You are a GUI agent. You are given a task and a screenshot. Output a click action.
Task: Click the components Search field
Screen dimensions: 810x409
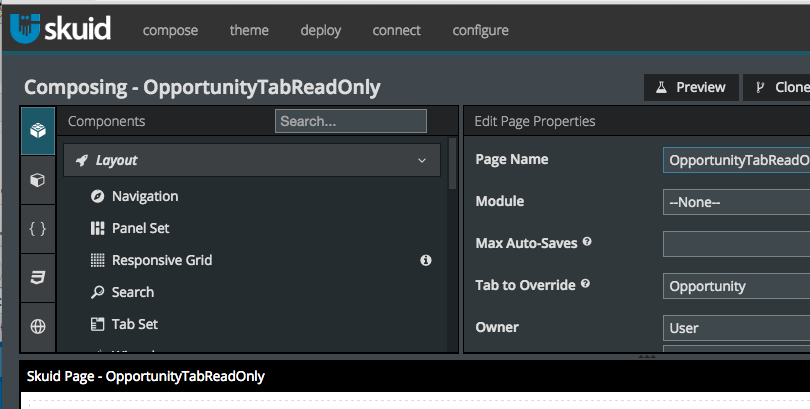click(x=351, y=121)
